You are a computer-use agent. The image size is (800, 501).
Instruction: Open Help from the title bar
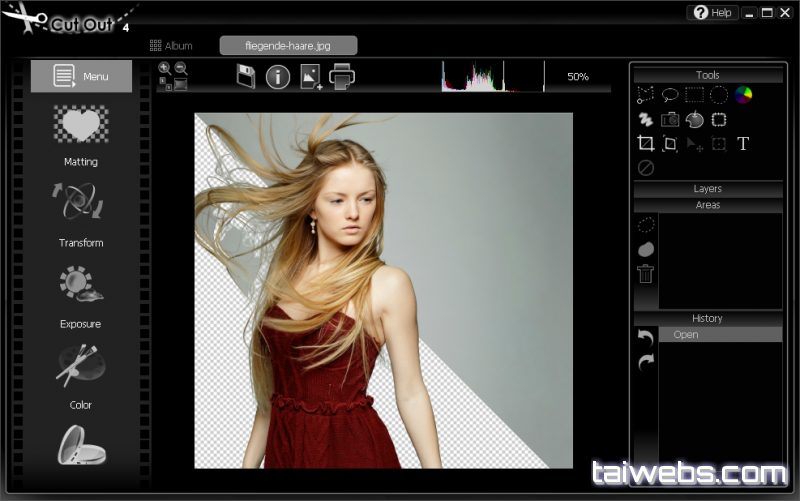(x=712, y=13)
